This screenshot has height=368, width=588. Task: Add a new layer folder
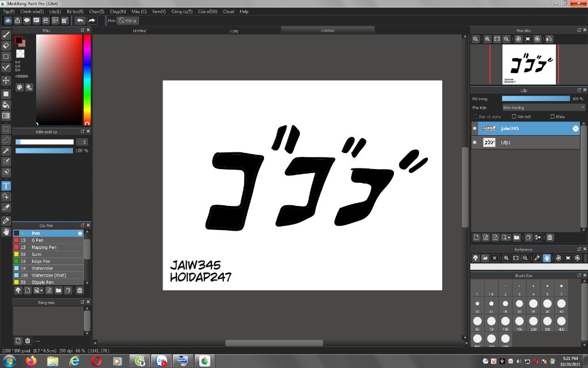pos(517,237)
